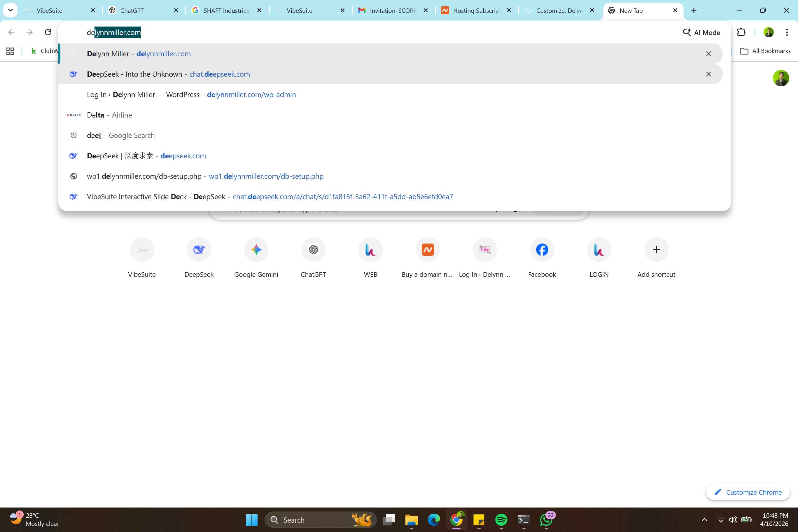Open the weather widget showing 28°C
798x532 pixels.
34,519
